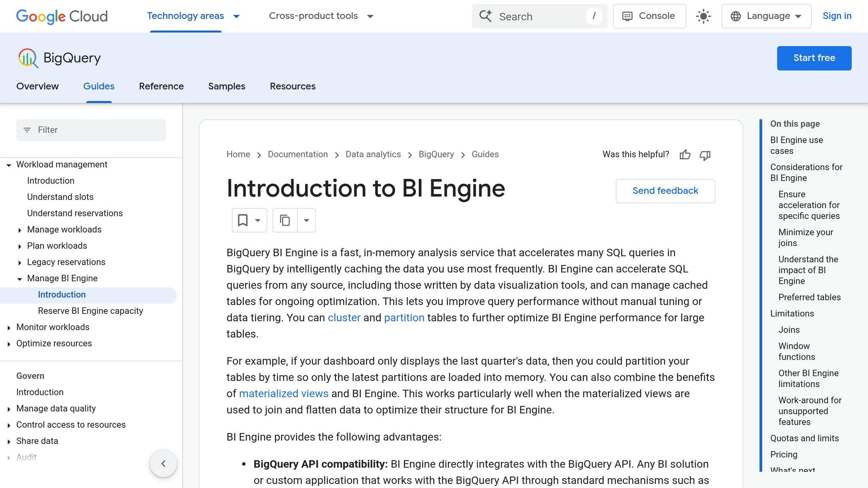This screenshot has height=488, width=868.
Task: Jump to Work-around for unsupported features
Action: point(810,411)
